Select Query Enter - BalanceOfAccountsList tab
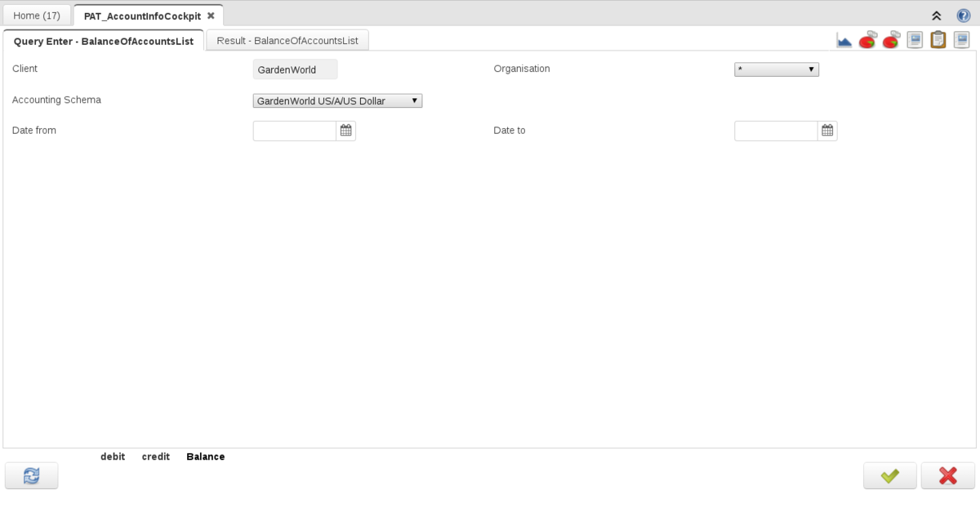Image resolution: width=980 pixels, height=517 pixels. [x=104, y=41]
